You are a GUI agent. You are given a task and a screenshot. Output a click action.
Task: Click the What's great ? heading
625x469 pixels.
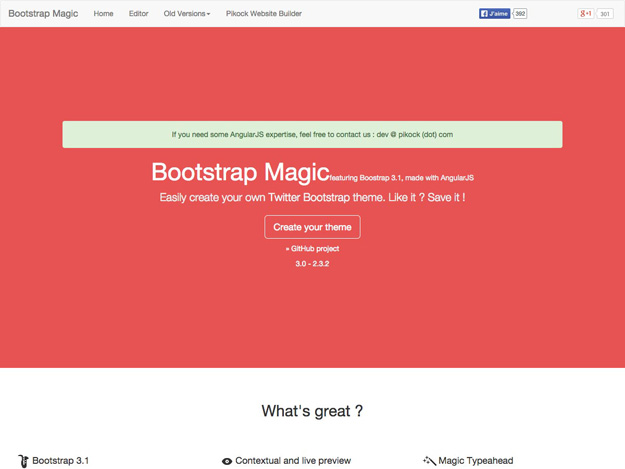312,411
